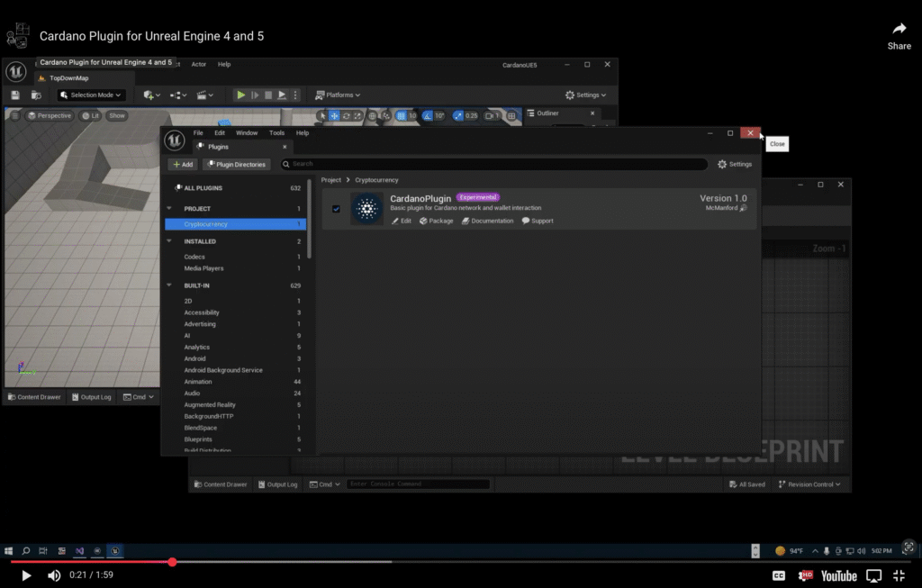Click the Add plugin button
Viewport: 922px width, 588px height.
tap(183, 164)
